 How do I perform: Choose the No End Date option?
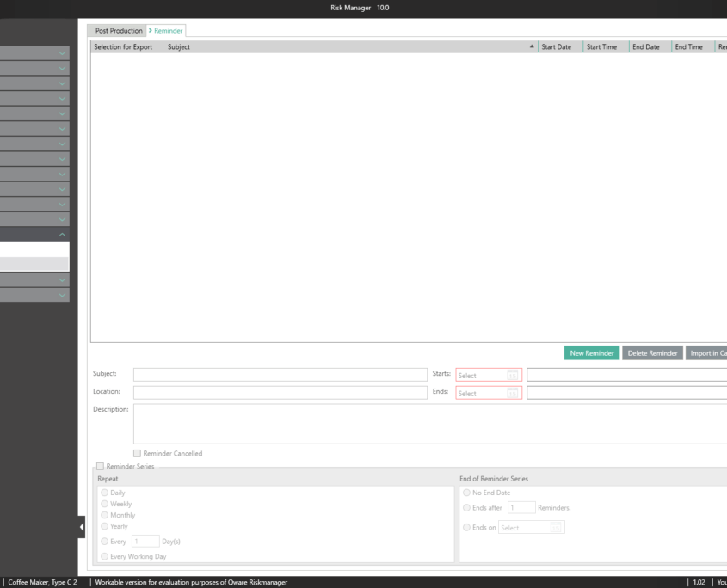click(467, 493)
